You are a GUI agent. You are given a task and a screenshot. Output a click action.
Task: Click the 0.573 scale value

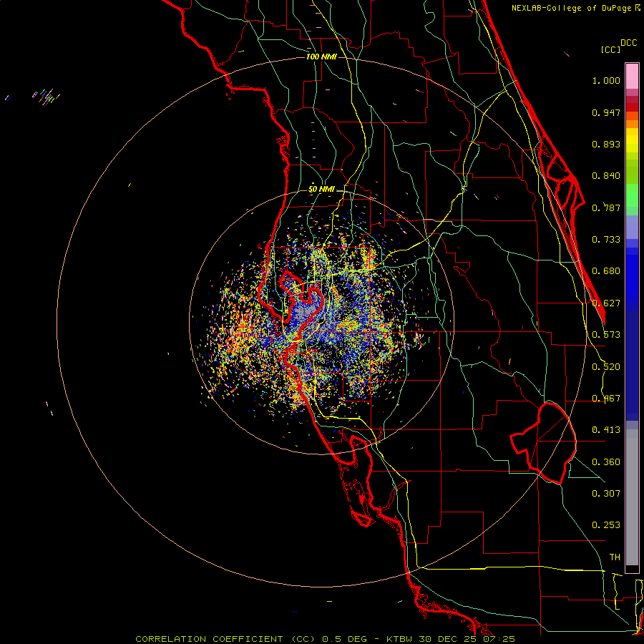click(x=606, y=335)
